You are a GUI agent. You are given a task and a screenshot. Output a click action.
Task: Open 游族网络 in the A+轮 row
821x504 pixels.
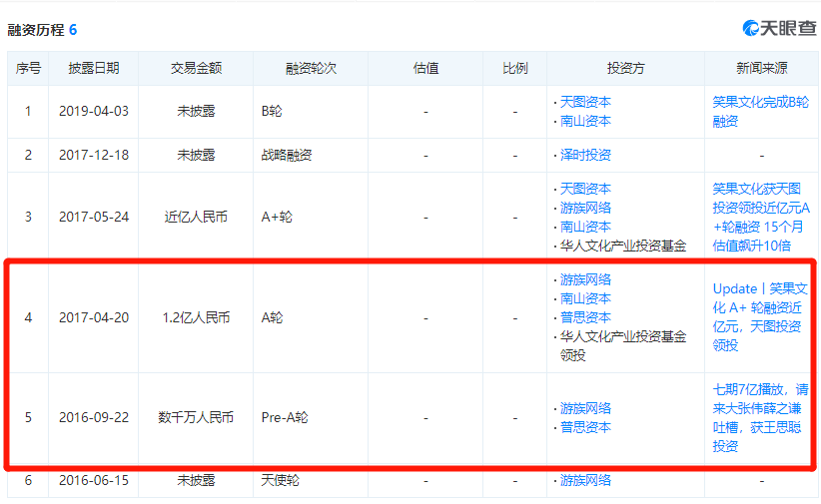pyautogui.click(x=585, y=208)
